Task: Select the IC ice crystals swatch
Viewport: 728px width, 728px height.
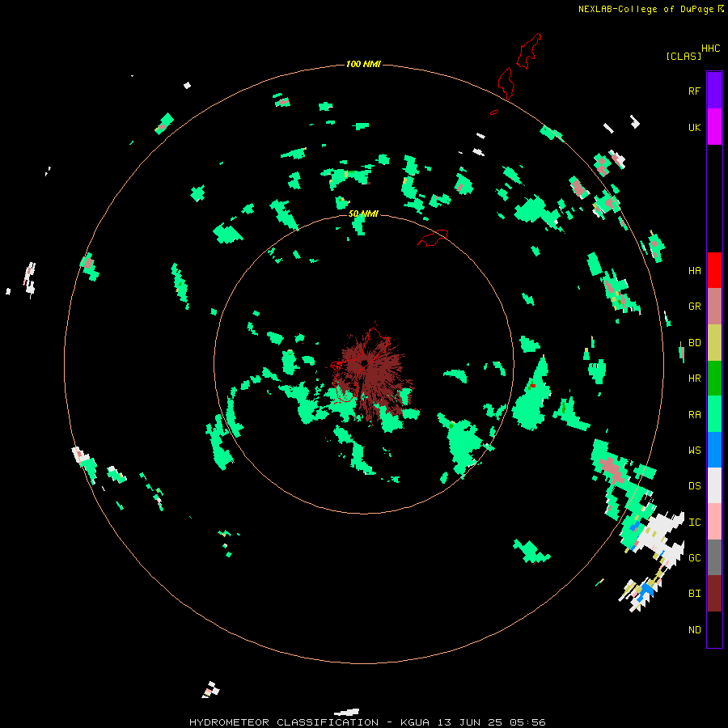Action: click(714, 522)
